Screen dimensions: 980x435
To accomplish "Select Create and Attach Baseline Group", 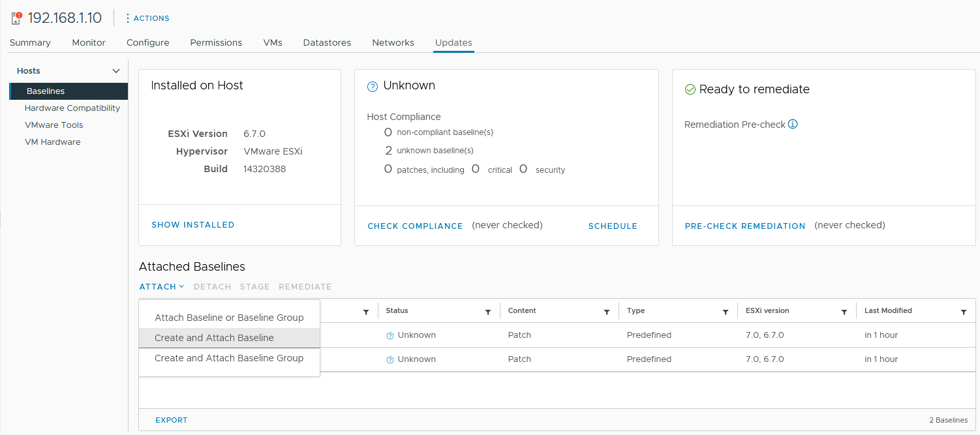I will coord(229,358).
